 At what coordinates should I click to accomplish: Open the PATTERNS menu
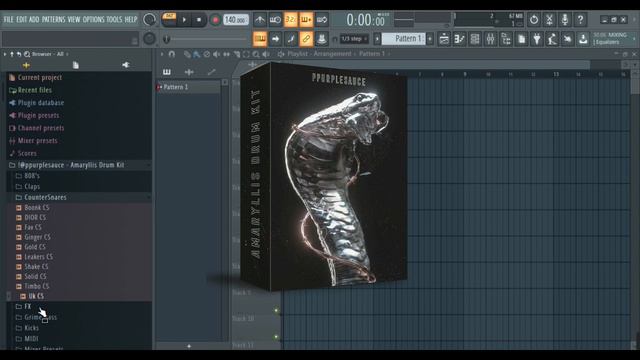pos(53,19)
